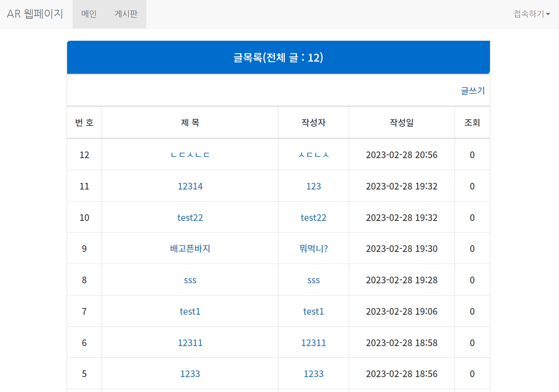The width and height of the screenshot is (559, 392).
Task: Click the 번 호 column header
Action: pos(84,122)
